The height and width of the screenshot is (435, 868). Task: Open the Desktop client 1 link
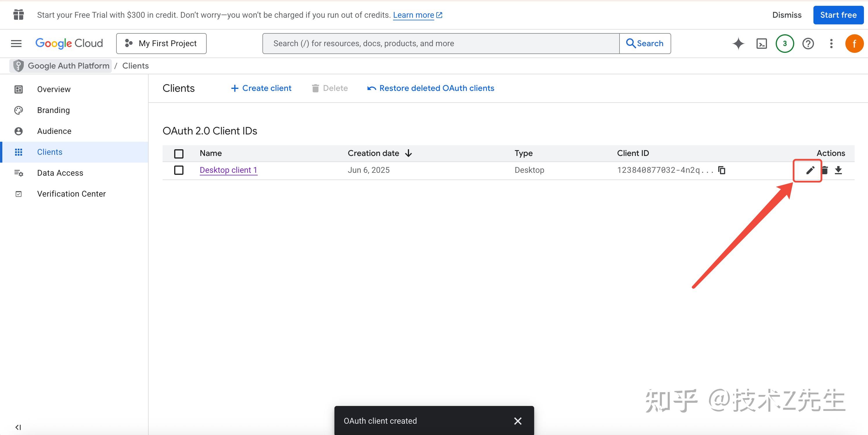228,170
